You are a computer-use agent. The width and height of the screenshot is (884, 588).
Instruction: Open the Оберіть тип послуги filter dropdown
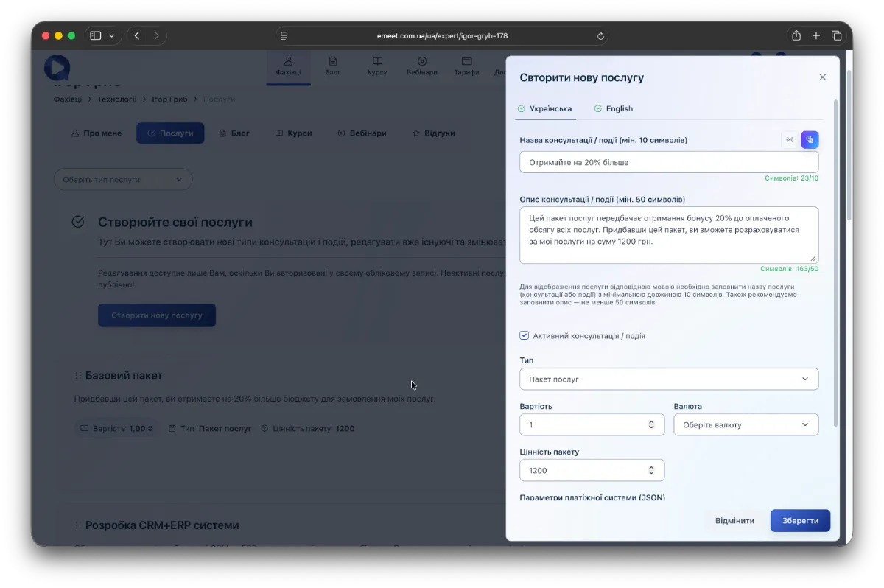[x=122, y=179]
